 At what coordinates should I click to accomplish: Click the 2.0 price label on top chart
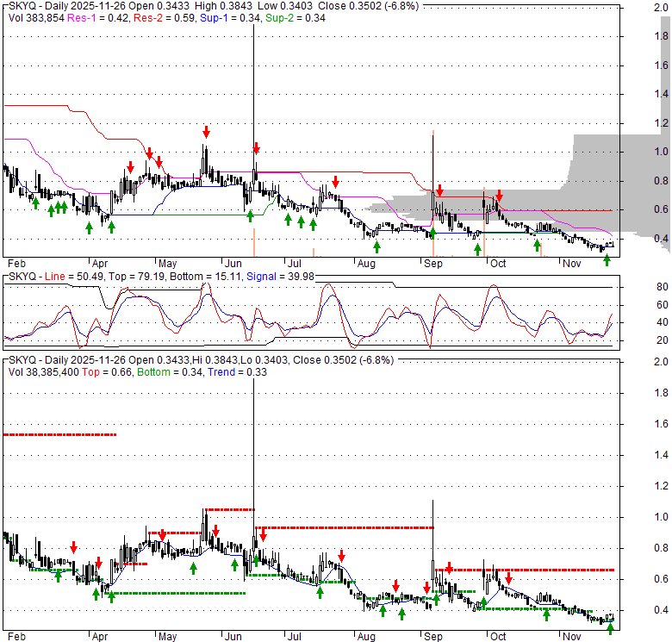662,7
